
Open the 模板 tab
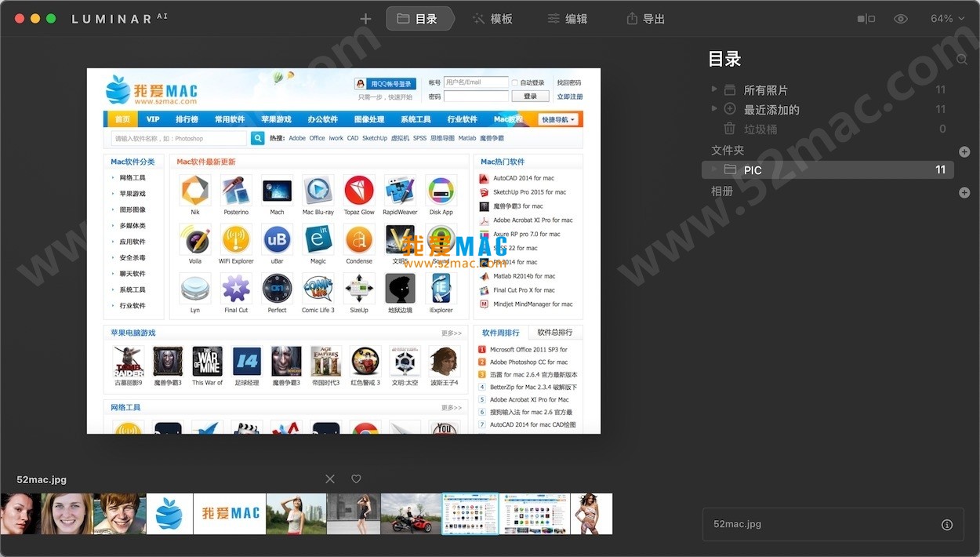point(492,19)
